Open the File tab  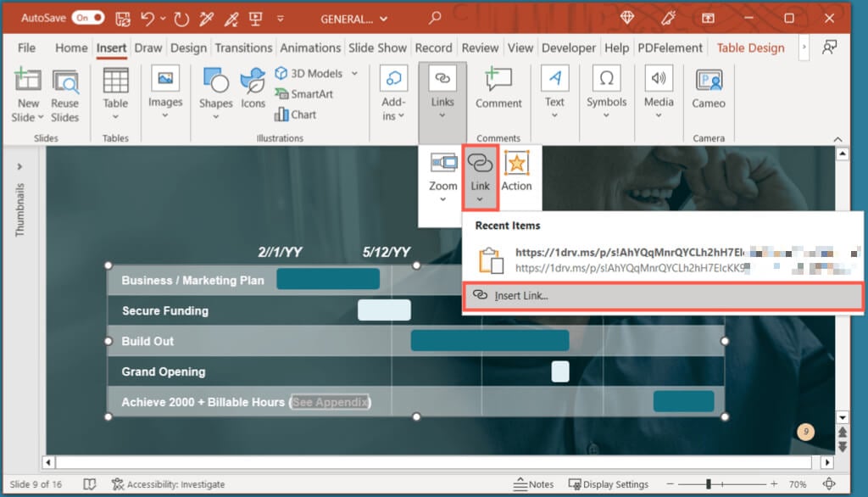[x=26, y=47]
